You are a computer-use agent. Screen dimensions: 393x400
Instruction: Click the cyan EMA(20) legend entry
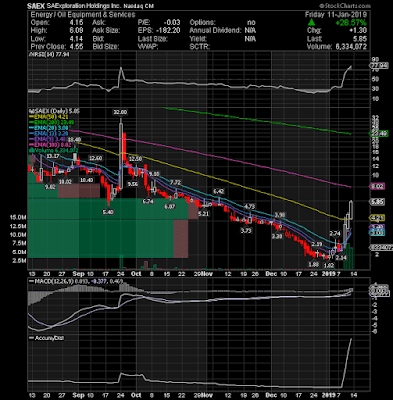pyautogui.click(x=49, y=128)
